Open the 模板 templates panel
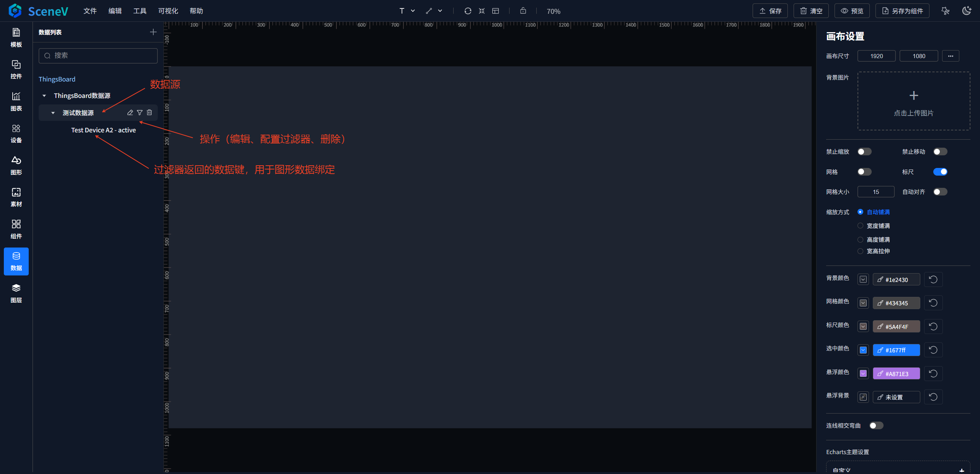Viewport: 980px width, 474px height. (16, 38)
